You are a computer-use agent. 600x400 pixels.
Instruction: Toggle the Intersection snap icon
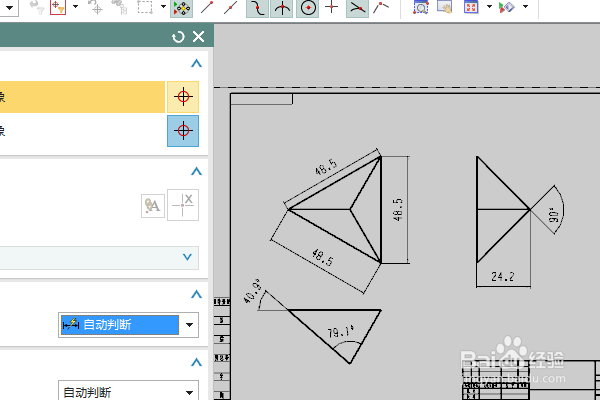click(282, 8)
